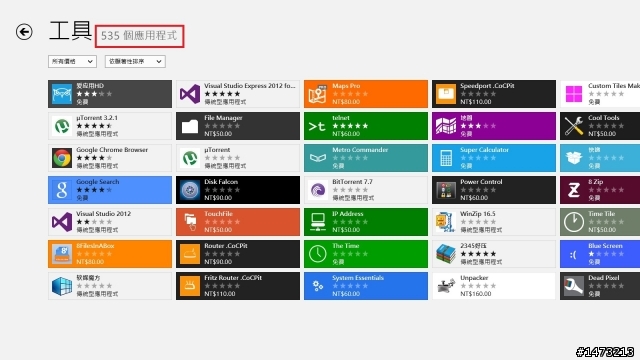Image resolution: width=640 pixels, height=360 pixels.
Task: Click the Fritz Router .CoCPit title text
Action: click(x=233, y=278)
